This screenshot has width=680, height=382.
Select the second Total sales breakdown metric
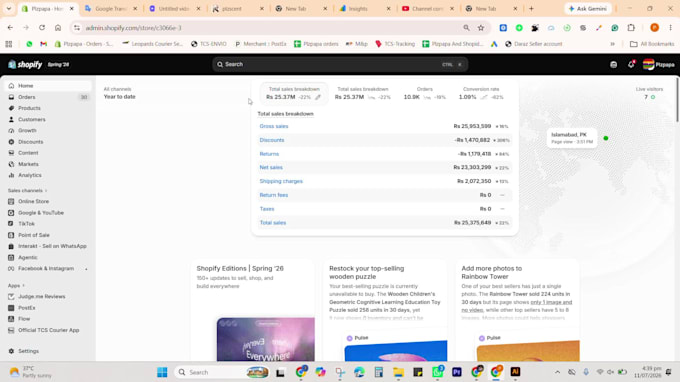pyautogui.click(x=363, y=93)
